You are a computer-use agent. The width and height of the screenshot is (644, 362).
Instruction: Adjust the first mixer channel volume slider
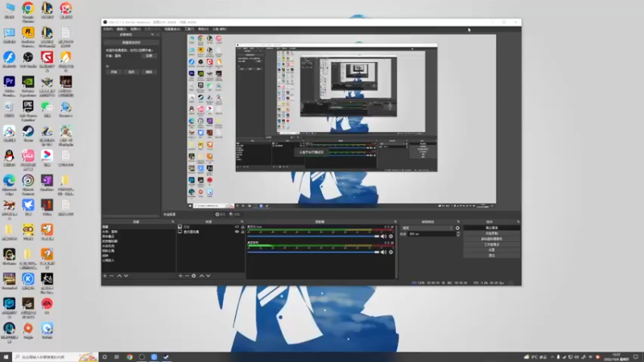pyautogui.click(x=313, y=237)
